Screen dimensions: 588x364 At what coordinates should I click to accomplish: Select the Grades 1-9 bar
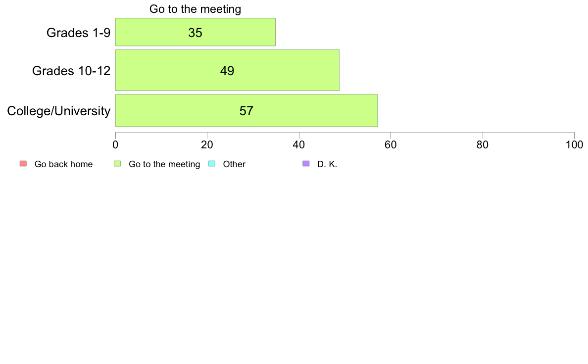[196, 32]
